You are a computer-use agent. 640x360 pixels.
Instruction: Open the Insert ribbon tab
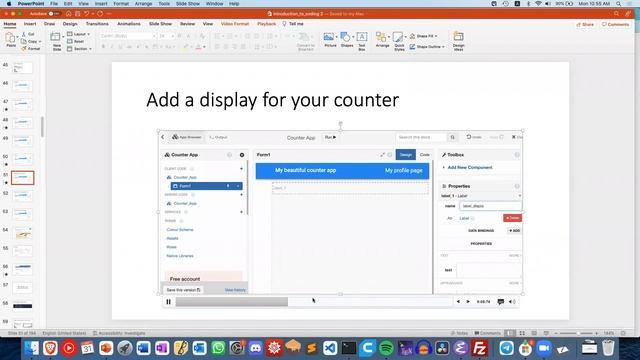[x=30, y=24]
